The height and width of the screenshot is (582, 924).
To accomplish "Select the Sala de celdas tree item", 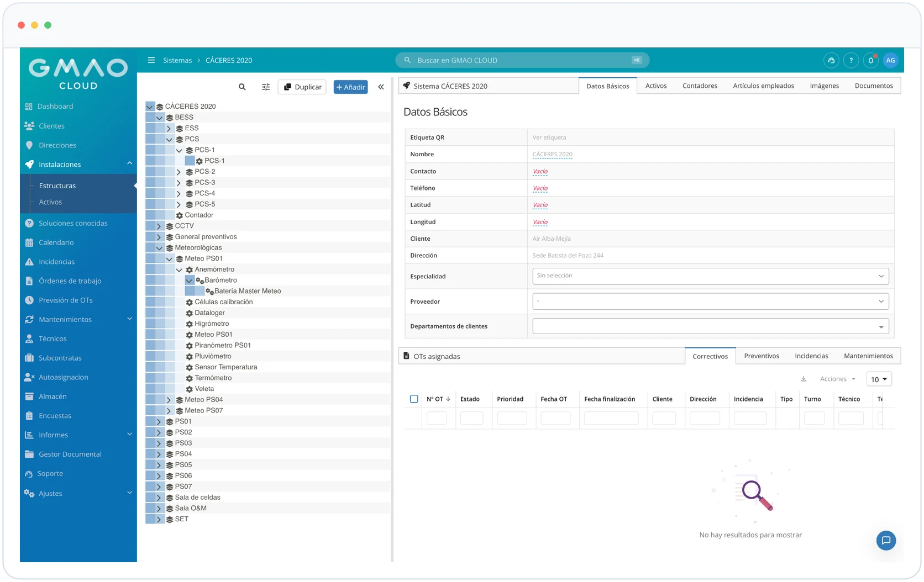I will click(x=197, y=497).
